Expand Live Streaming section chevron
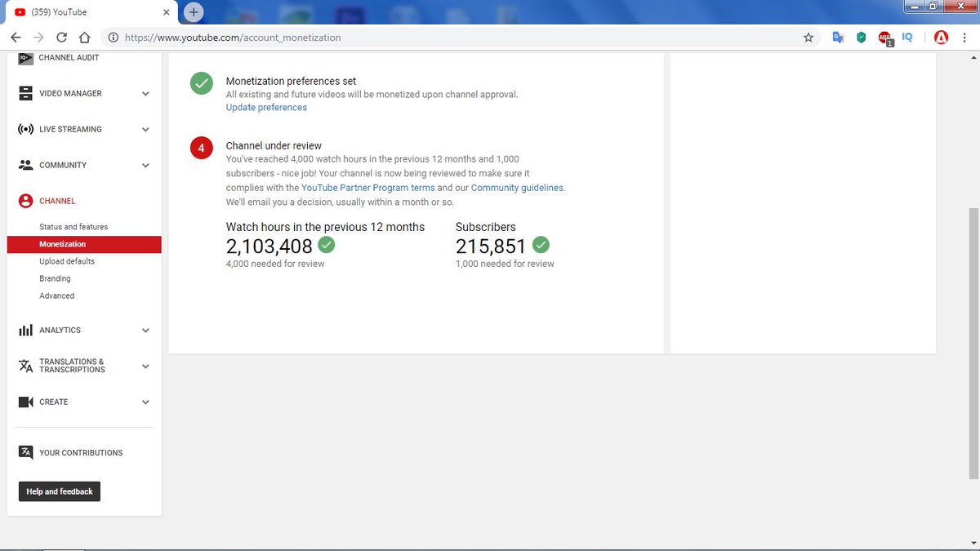Image resolution: width=980 pixels, height=551 pixels. pos(145,130)
